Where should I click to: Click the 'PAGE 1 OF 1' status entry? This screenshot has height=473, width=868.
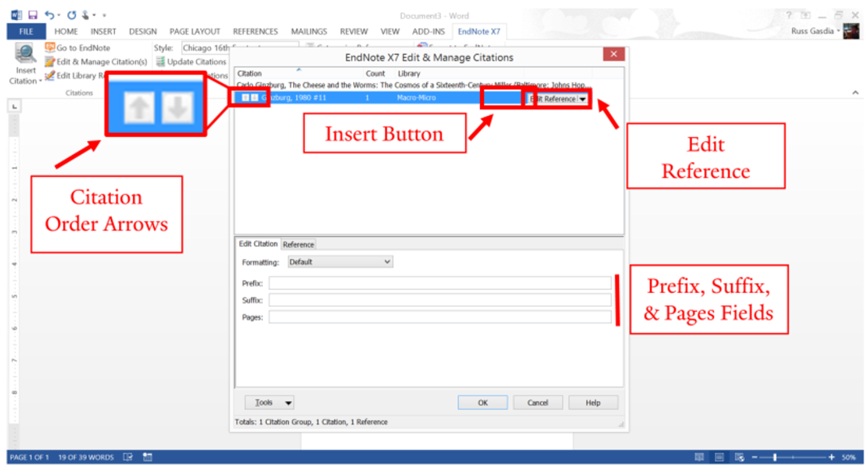(x=29, y=457)
